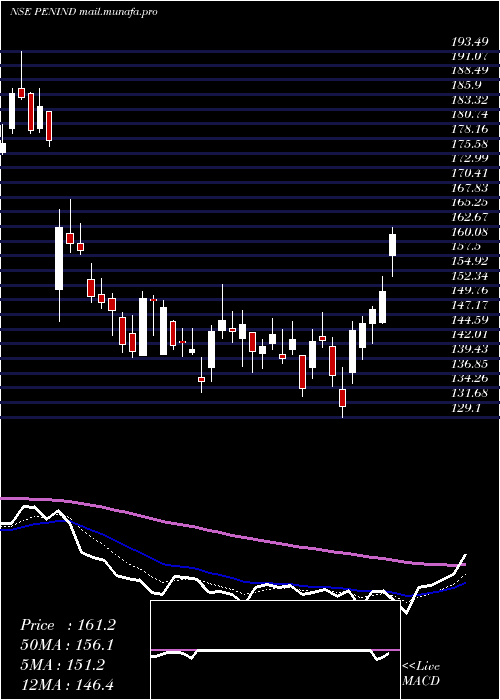Select the 136.85 price axis label
Viewport: 500px width, 700px height.
pos(469,363)
